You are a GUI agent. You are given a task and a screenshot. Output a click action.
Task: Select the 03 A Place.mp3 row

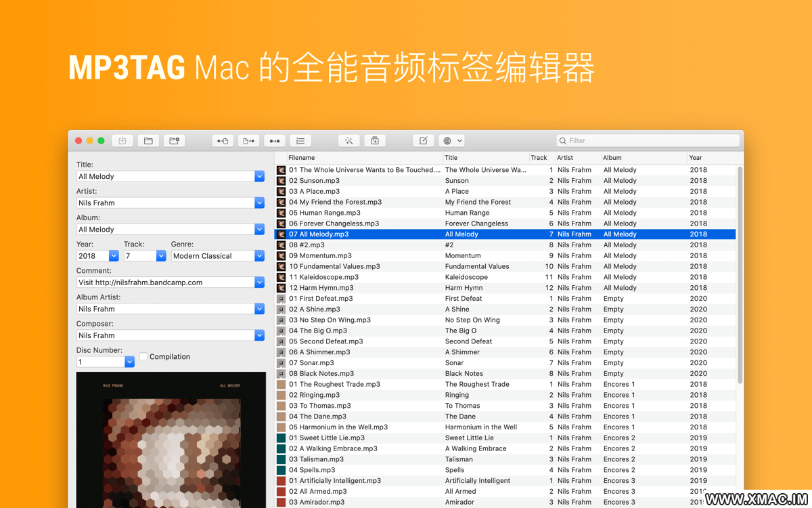[x=505, y=192]
